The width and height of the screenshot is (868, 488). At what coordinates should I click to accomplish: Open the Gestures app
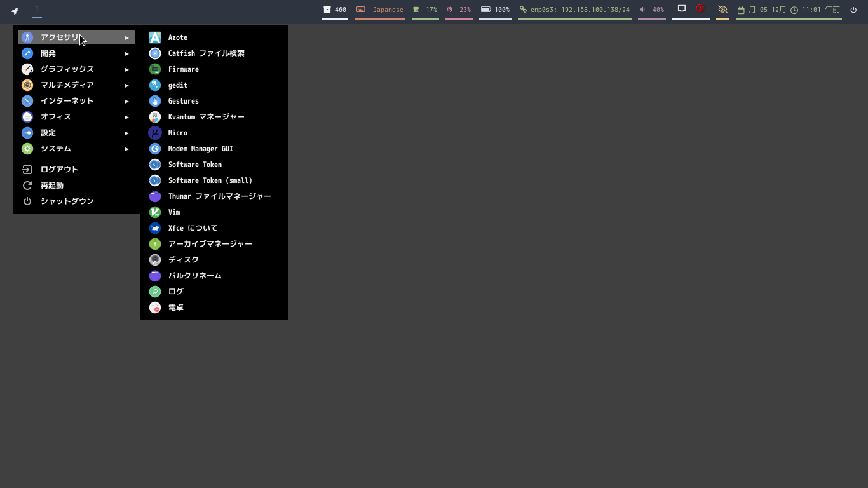tap(214, 101)
